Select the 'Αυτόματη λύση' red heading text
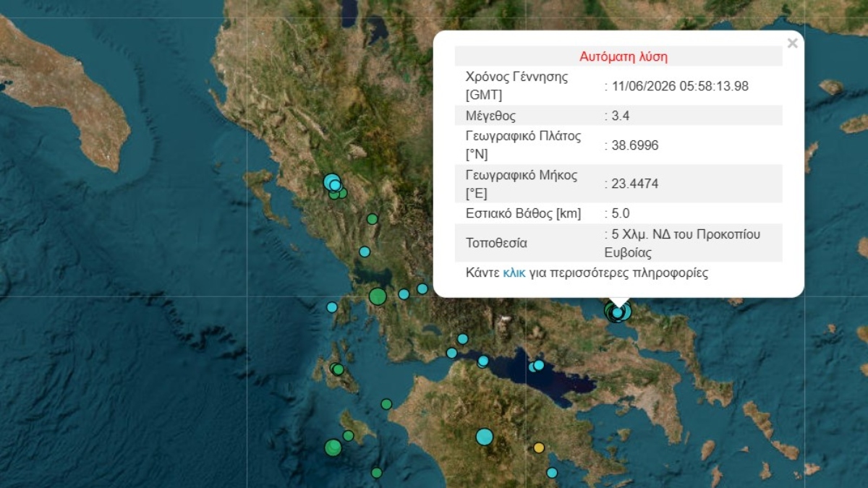The width and height of the screenshot is (868, 488). click(x=624, y=56)
